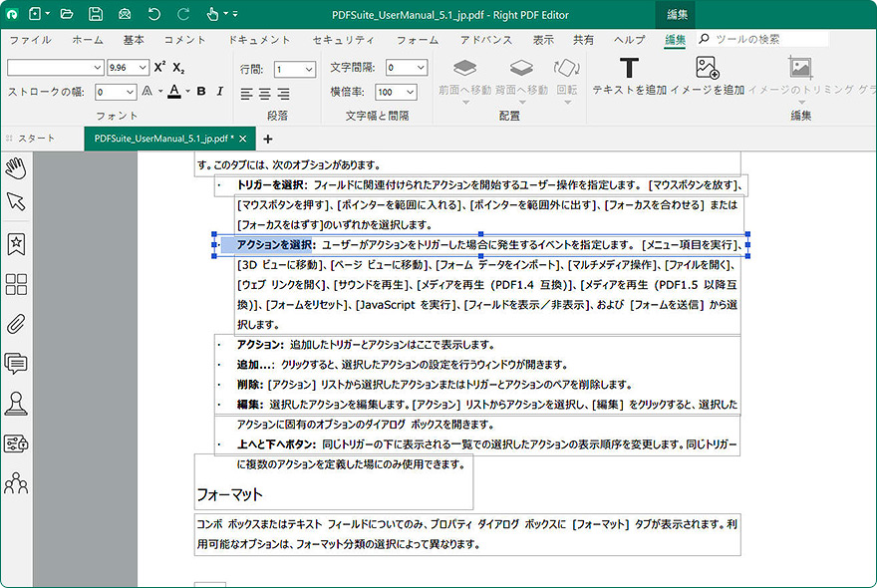Open the アドバンス ribbon tab
The width and height of the screenshot is (877, 588).
click(486, 40)
